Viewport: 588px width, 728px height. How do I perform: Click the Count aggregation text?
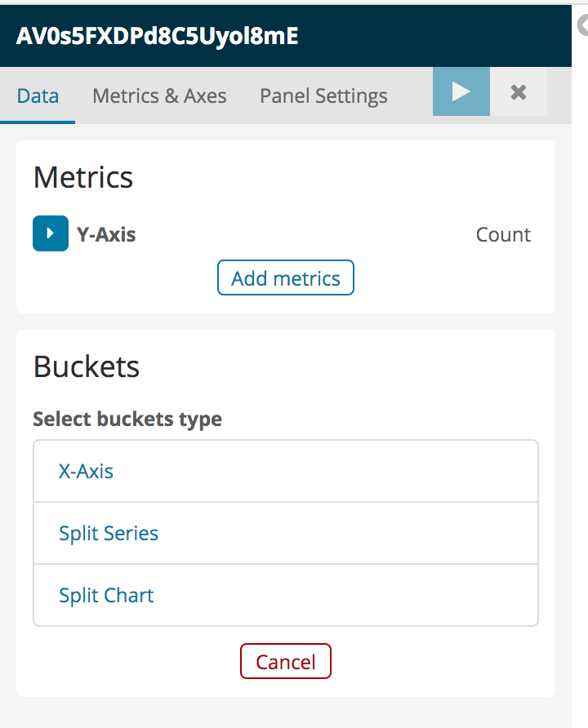coord(503,235)
